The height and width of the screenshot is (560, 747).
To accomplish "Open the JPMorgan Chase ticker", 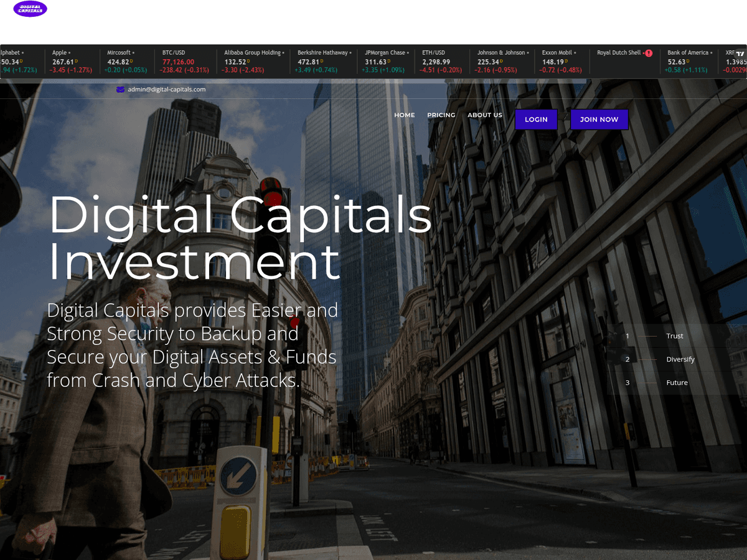I will (x=387, y=62).
